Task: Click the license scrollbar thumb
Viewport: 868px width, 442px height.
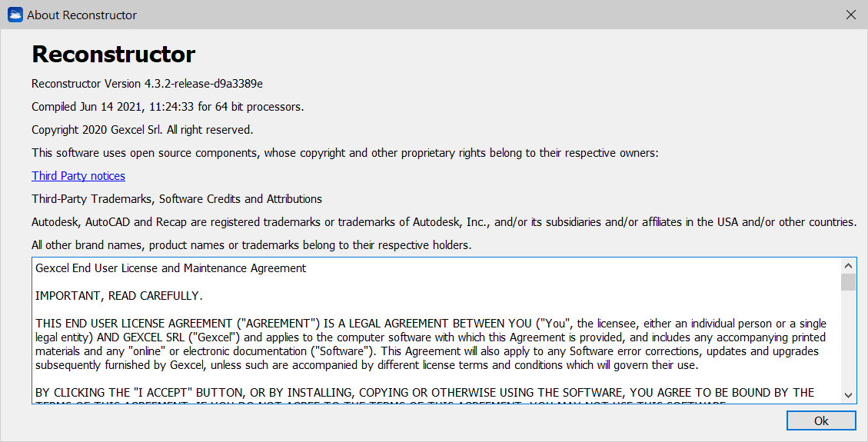Action: [848, 282]
